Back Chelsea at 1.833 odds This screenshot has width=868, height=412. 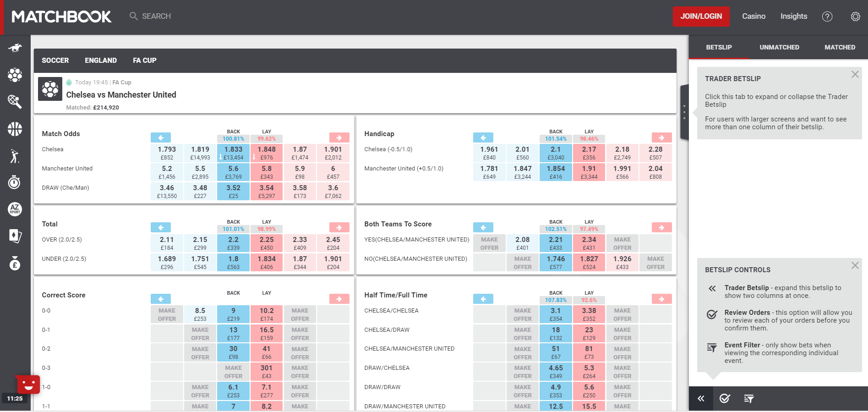[x=233, y=153]
